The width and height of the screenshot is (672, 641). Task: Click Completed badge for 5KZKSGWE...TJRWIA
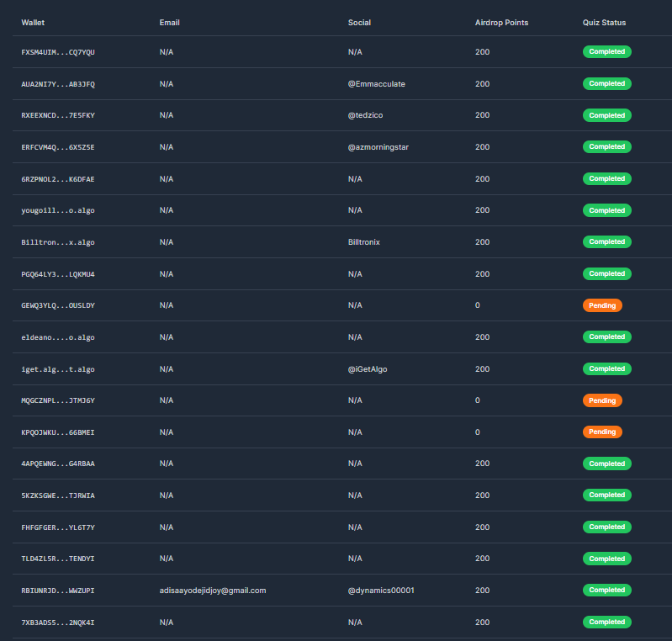(607, 495)
